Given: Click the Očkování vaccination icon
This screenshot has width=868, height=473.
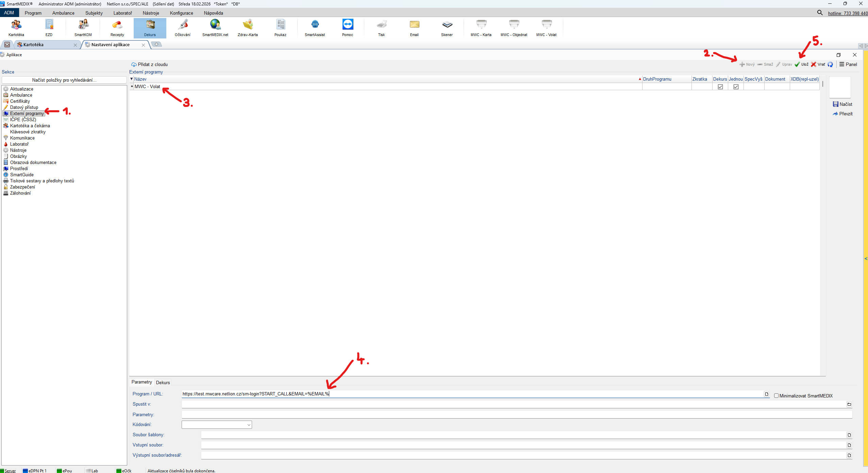Looking at the screenshot, I should (x=183, y=27).
